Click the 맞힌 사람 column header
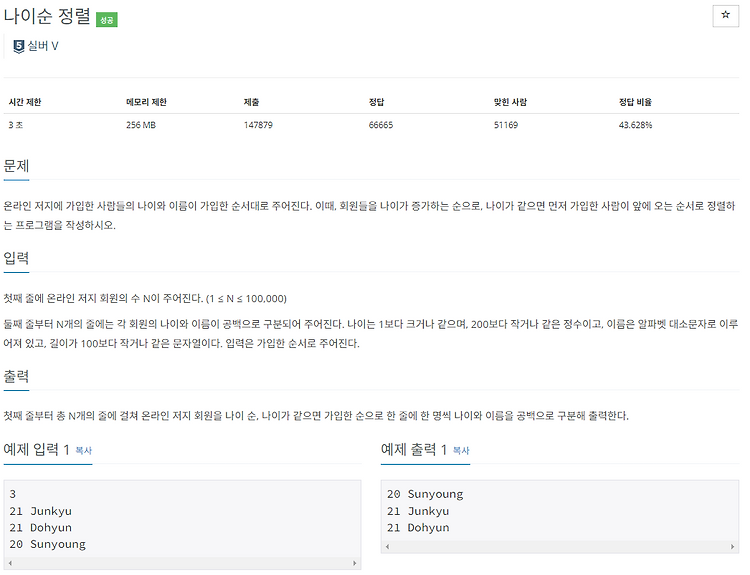This screenshot has height=575, width=750. coord(510,102)
